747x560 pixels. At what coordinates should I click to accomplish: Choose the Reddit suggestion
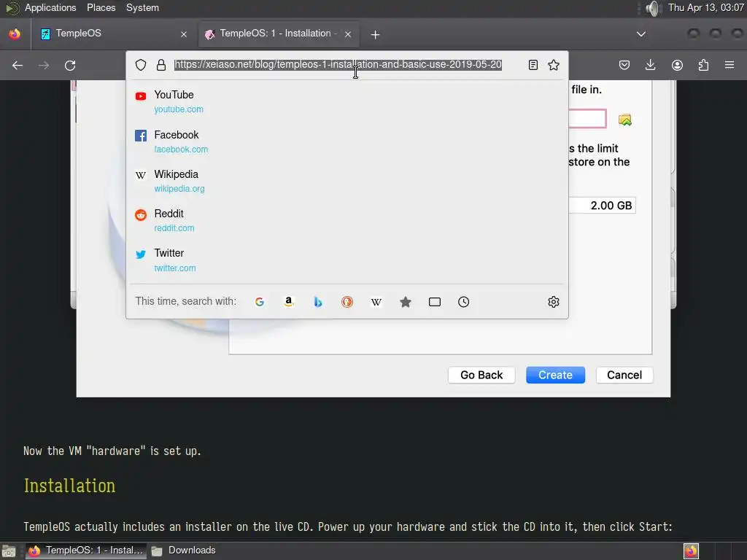(x=347, y=220)
